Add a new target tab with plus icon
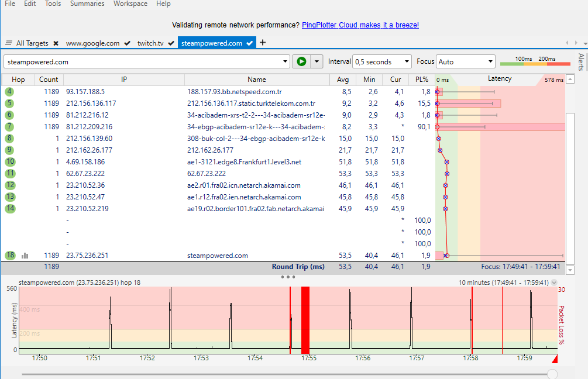The image size is (588, 379). (263, 43)
